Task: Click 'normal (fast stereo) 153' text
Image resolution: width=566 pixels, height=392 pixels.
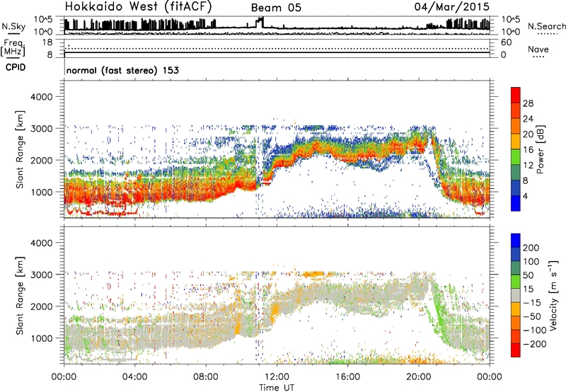Action: [122, 70]
